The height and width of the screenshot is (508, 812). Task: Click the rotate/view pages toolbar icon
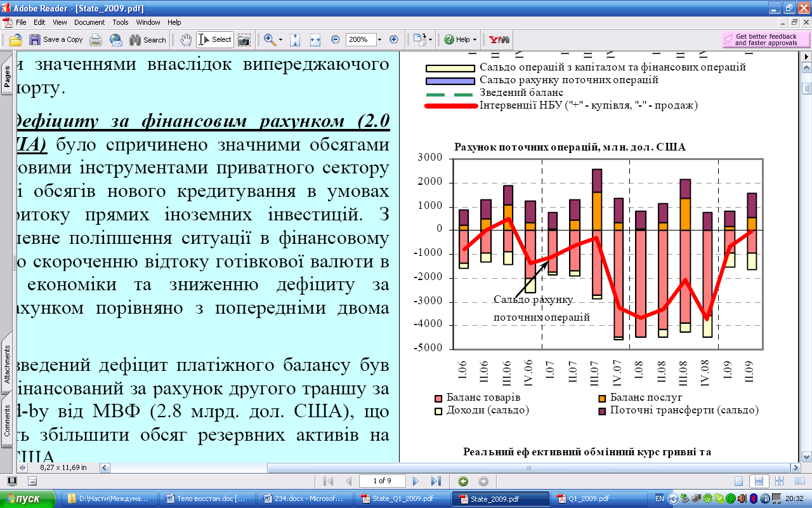419,39
